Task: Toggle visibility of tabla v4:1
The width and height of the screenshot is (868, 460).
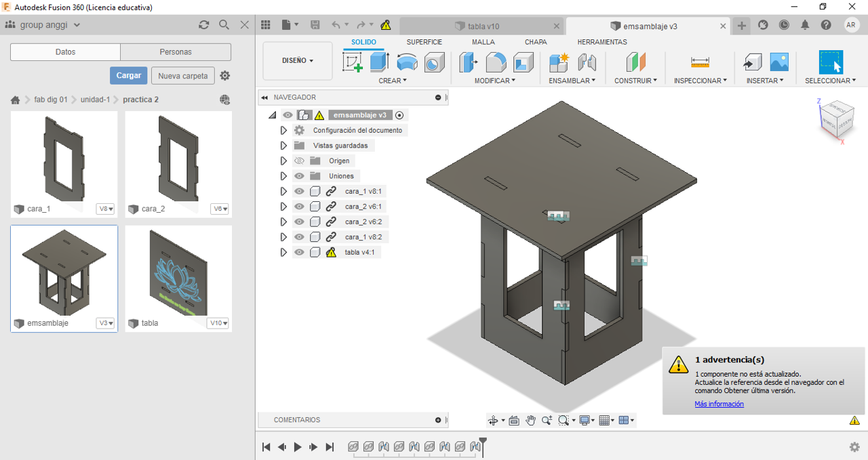Action: (299, 253)
